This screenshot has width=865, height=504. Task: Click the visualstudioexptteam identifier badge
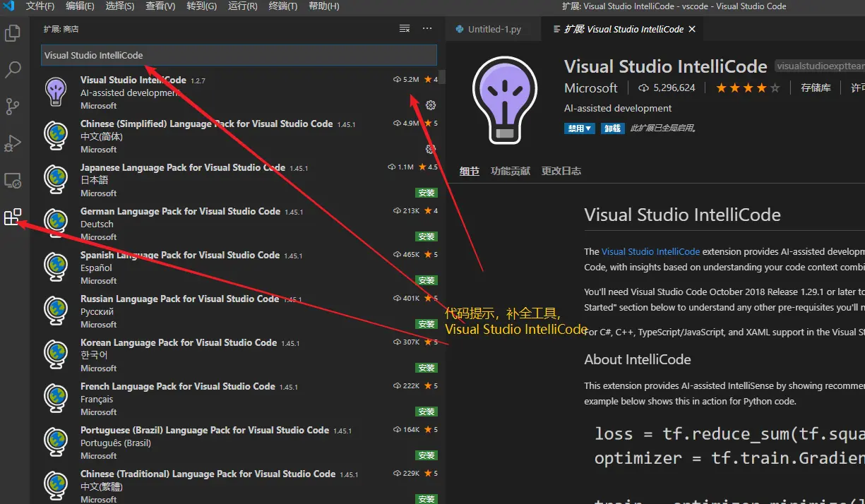pos(820,66)
